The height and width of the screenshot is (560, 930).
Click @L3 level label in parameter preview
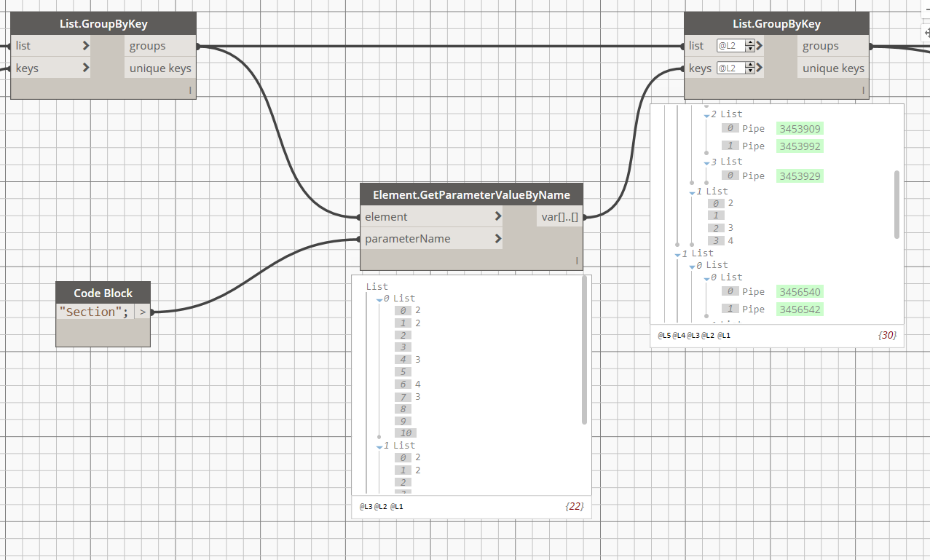[366, 506]
